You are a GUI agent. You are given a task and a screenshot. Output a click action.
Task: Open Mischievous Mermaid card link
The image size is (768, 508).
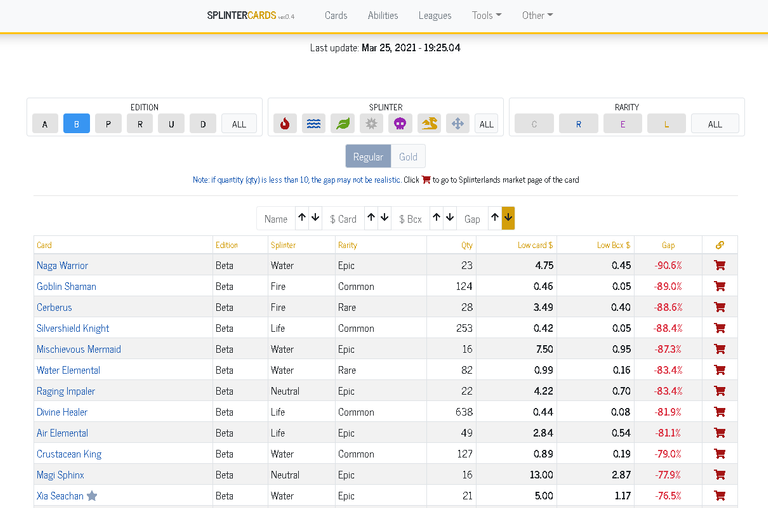click(78, 349)
